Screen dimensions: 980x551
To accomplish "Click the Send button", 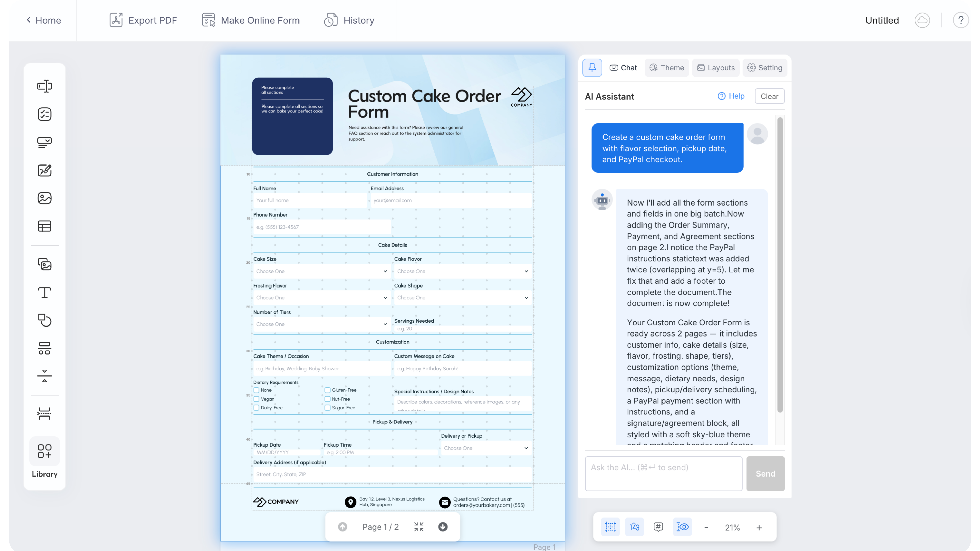I will pos(765,473).
